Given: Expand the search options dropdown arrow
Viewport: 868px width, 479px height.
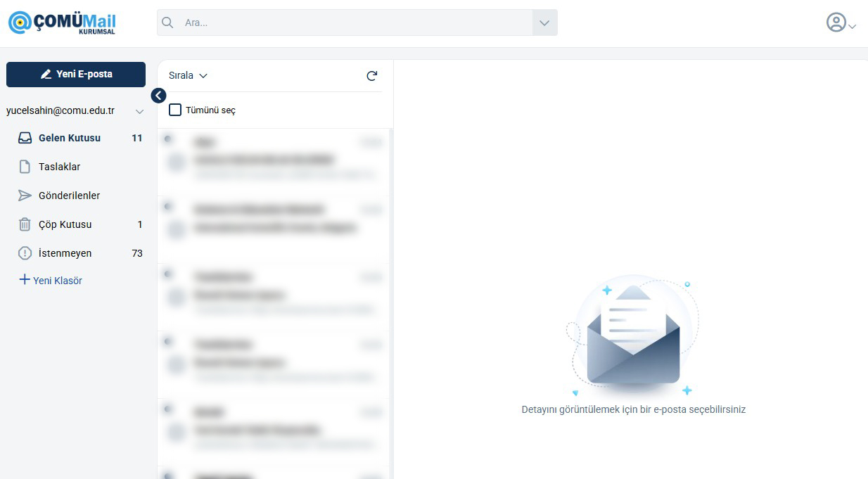Looking at the screenshot, I should (x=544, y=23).
